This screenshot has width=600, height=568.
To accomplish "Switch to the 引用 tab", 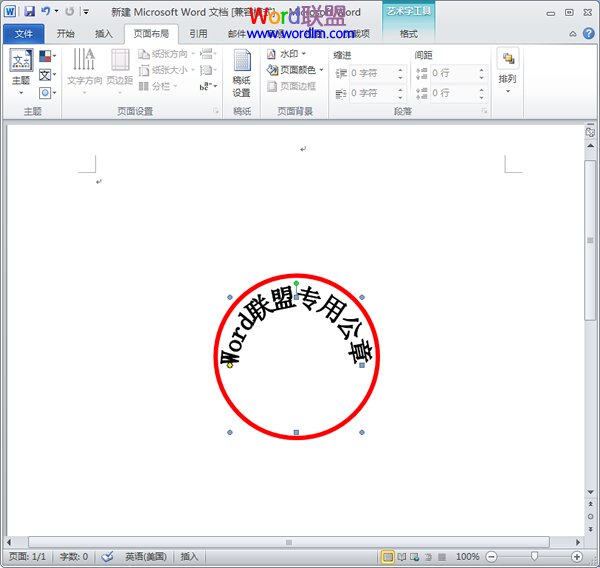I will point(198,34).
